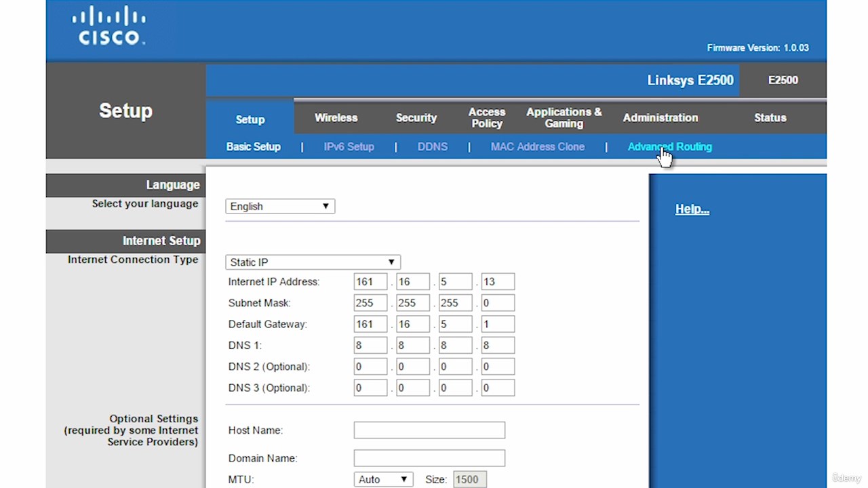Open Applications & Gaming tab

coord(564,117)
